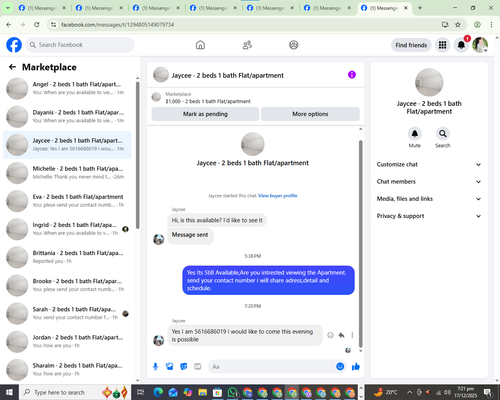Send a thumbs up like
500x400 pixels.
[x=356, y=367]
